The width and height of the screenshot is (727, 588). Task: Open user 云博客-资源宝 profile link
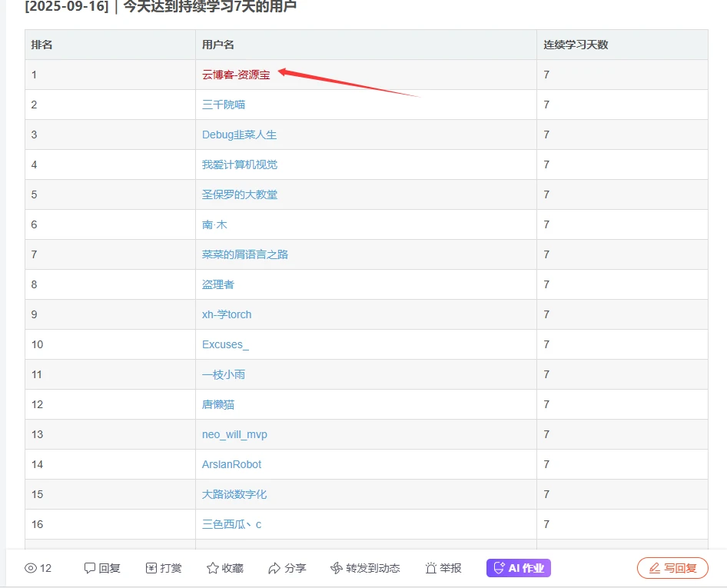coord(236,75)
